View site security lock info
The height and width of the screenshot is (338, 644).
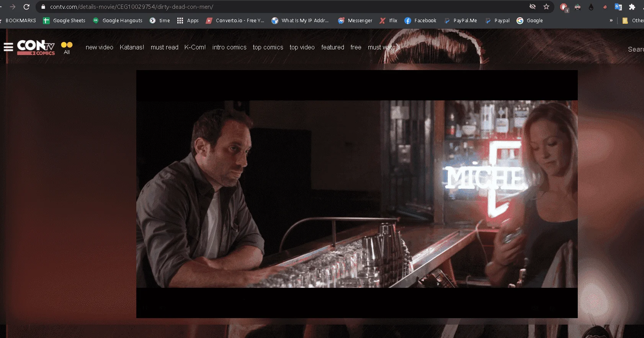point(43,7)
